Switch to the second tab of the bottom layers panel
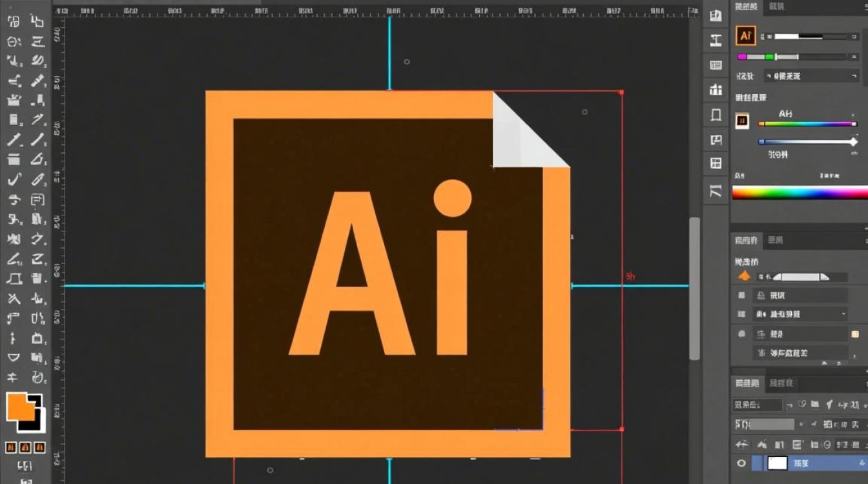 [781, 383]
